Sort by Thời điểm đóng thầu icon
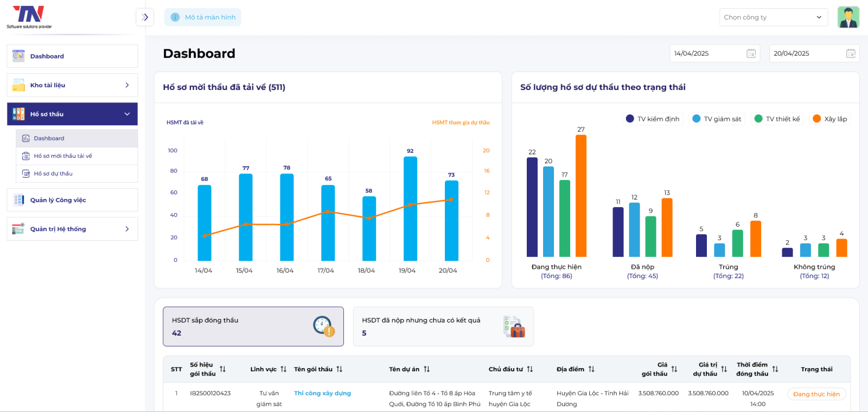The height and width of the screenshot is (412, 868). pyautogui.click(x=775, y=369)
